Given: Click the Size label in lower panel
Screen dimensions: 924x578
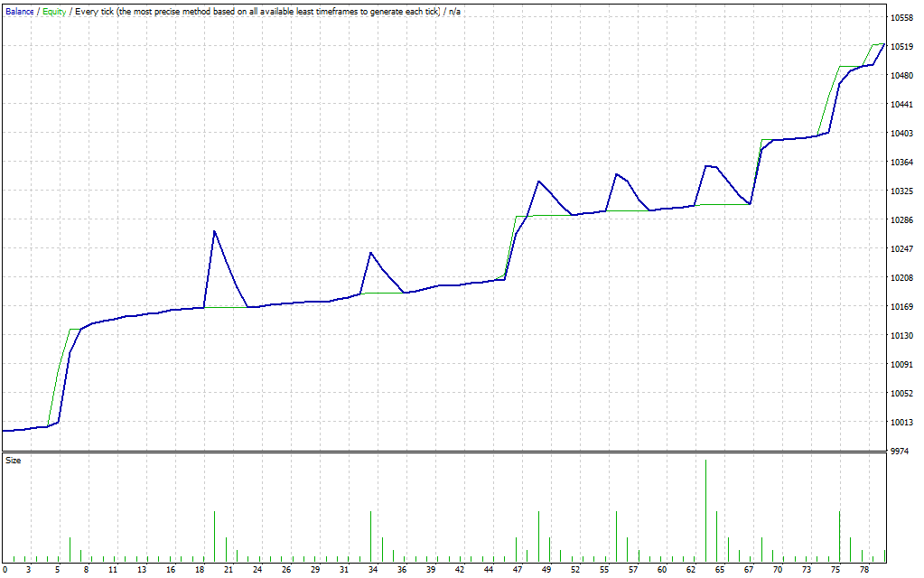Looking at the screenshot, I should click(13, 461).
